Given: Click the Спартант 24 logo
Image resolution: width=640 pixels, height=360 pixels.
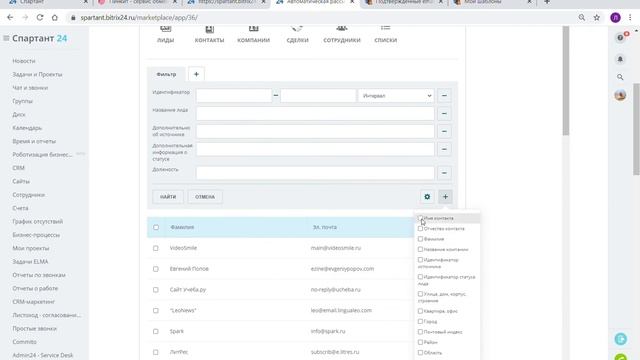Looking at the screenshot, I should pos(40,38).
